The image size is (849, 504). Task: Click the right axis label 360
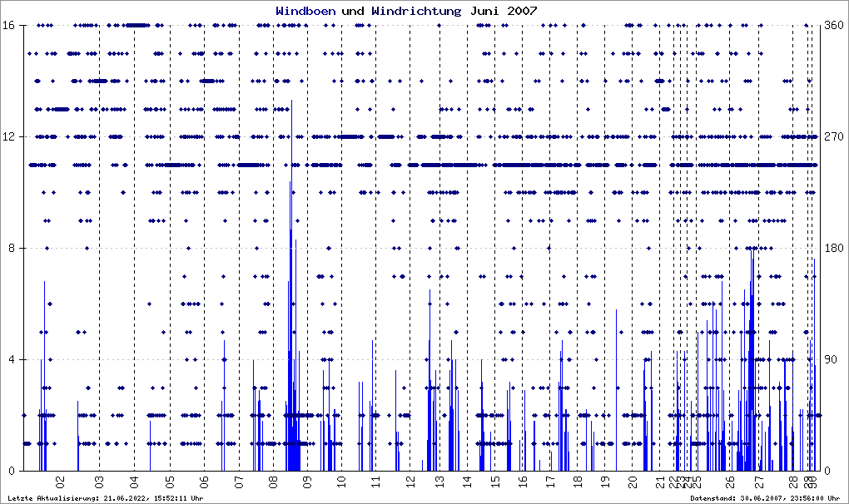click(834, 25)
